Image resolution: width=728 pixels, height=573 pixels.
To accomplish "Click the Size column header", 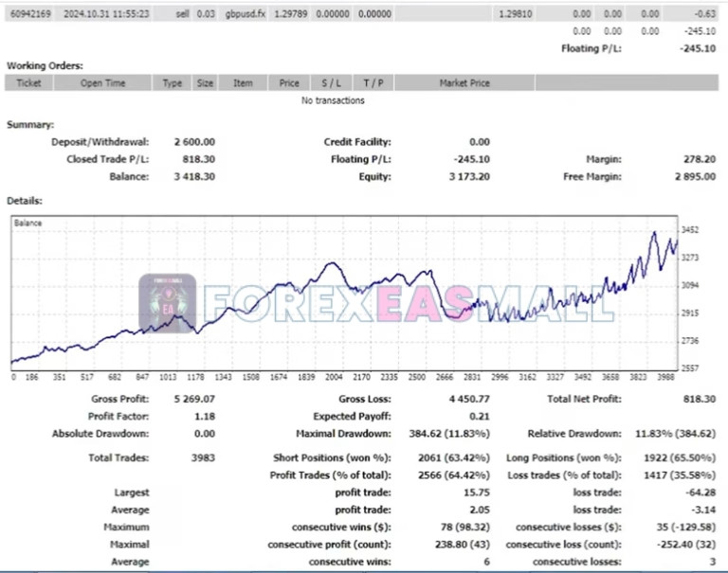I will 205,83.
